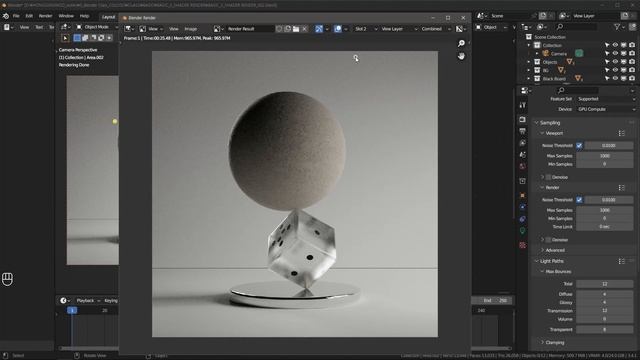640x360 pixels.
Task: Open the Object Mode dropdown in viewport
Action: [96, 27]
